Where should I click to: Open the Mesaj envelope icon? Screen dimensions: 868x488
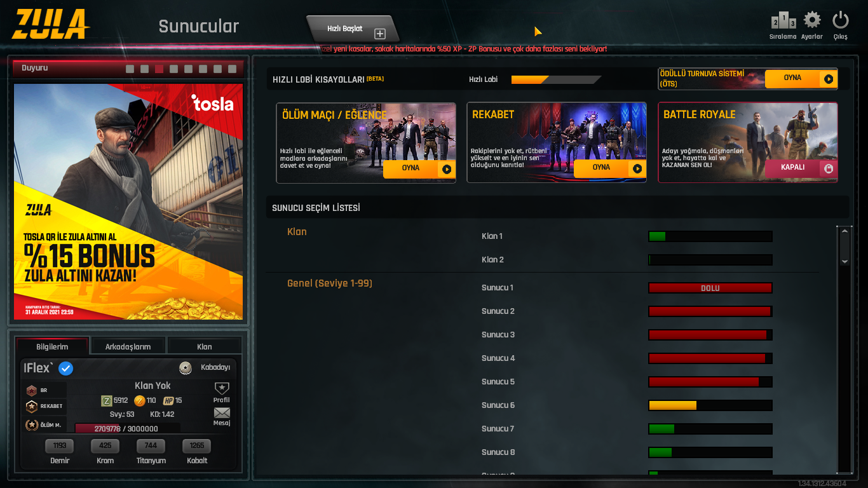pos(222,414)
